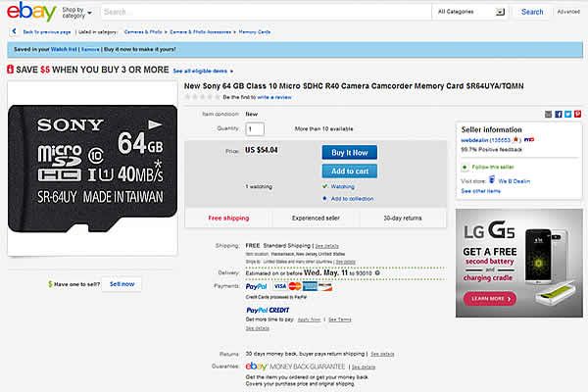The height and width of the screenshot is (392, 588).
Task: Pin the listing on Pinterest
Action: pos(578,114)
